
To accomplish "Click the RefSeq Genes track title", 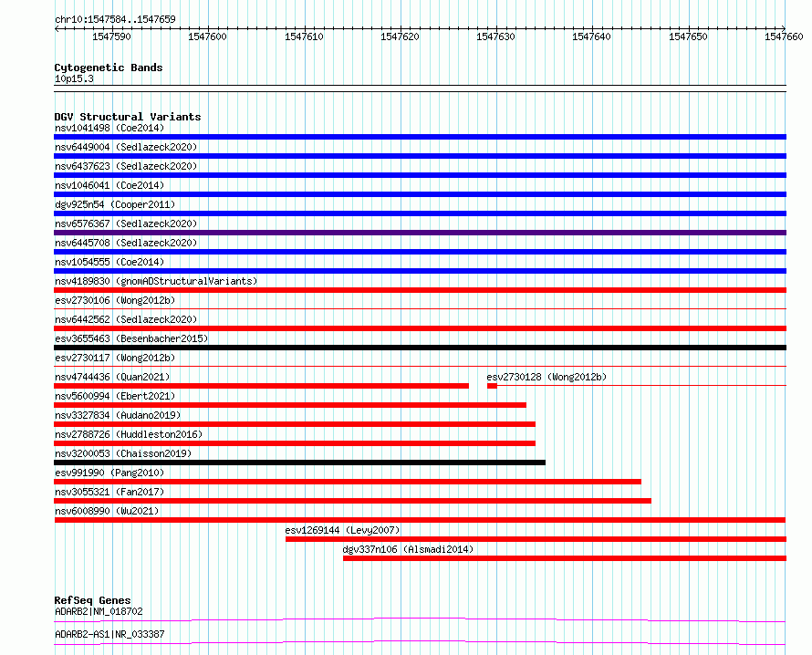I will click(x=92, y=600).
